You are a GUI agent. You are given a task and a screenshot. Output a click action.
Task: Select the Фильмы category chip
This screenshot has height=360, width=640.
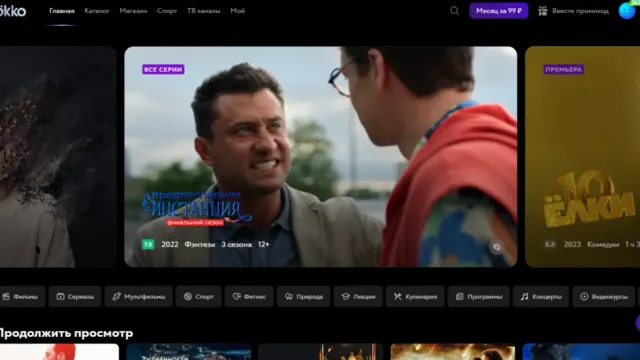pos(21,297)
